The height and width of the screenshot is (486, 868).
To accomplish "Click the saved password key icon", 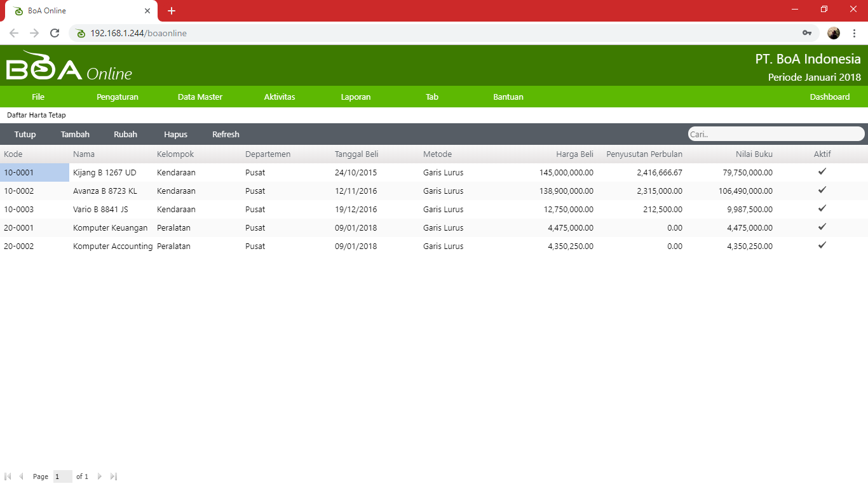I will [x=807, y=33].
